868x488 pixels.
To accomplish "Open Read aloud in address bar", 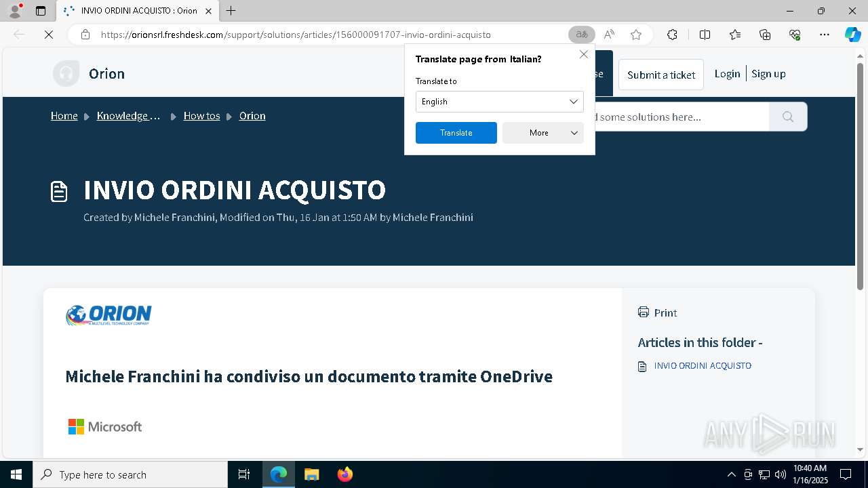I will (609, 35).
